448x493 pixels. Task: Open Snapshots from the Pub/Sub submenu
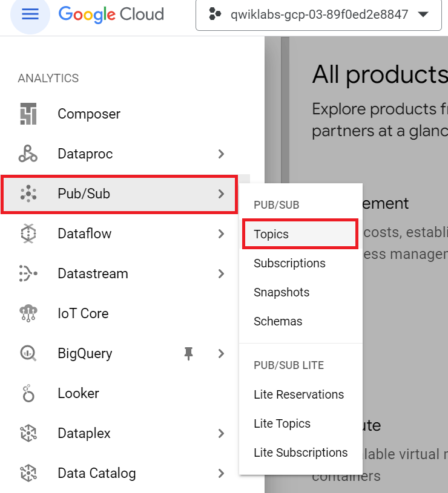(x=282, y=292)
